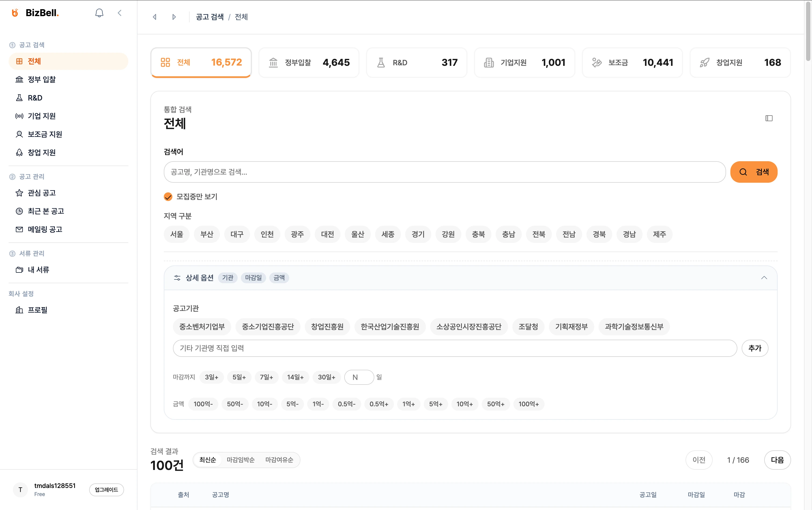812x510 pixels.
Task: Click the 업그레이드 button
Action: click(106, 490)
